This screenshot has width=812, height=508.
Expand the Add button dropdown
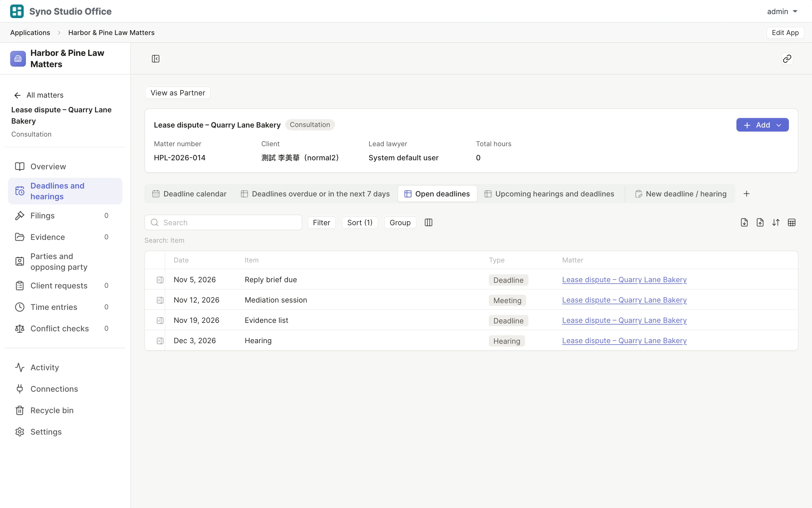779,125
